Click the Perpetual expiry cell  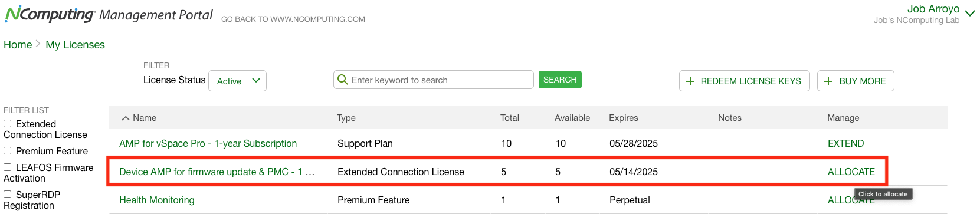pyautogui.click(x=630, y=200)
